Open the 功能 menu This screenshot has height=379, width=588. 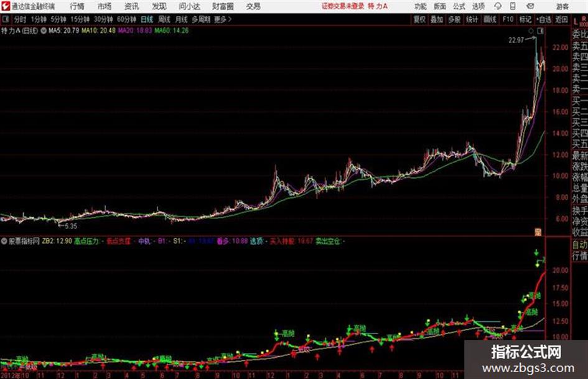point(421,6)
